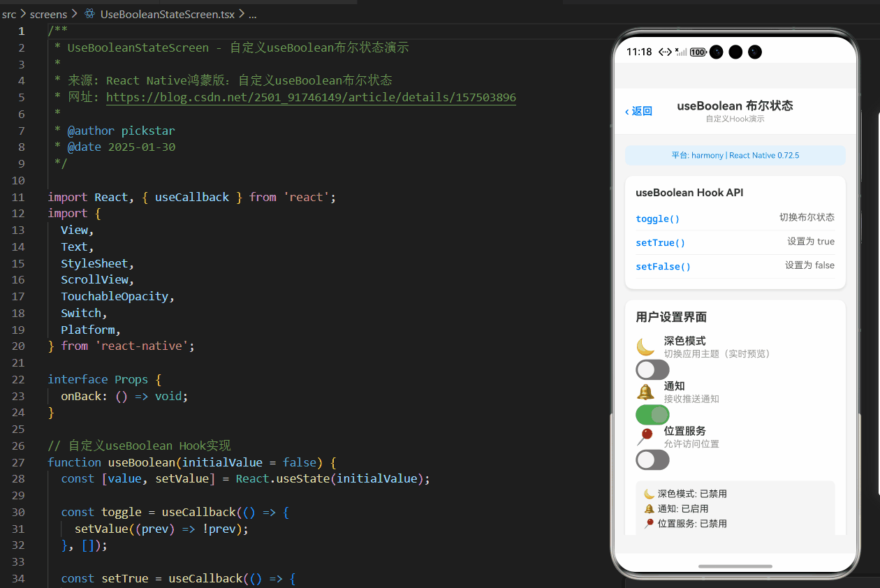The image size is (880, 588).
Task: Click the 平台: harmony platform banner
Action: [x=735, y=155]
